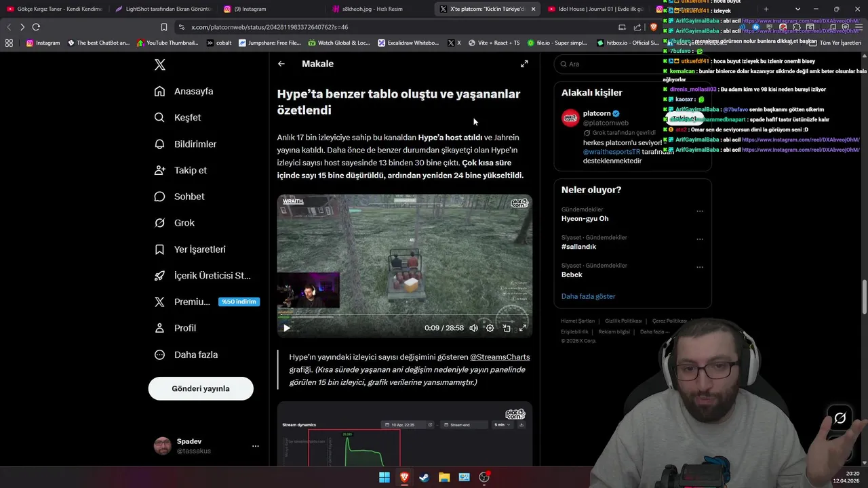The width and height of the screenshot is (868, 488).
Task: Open video settings gear
Action: tap(490, 328)
